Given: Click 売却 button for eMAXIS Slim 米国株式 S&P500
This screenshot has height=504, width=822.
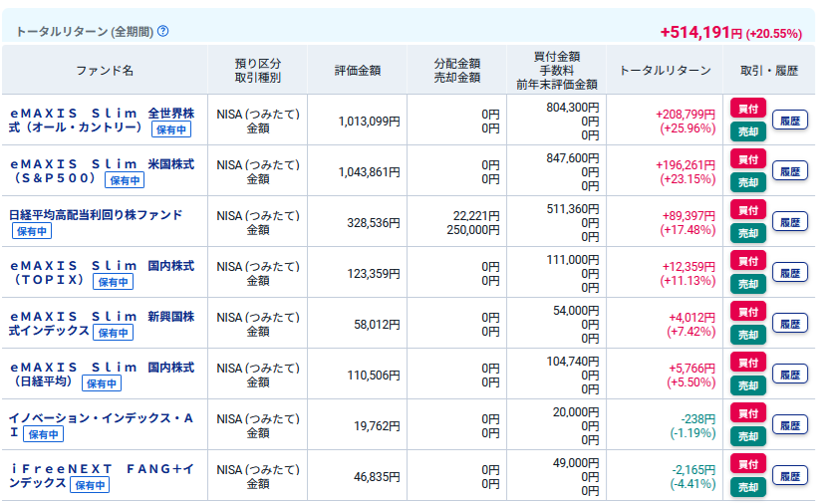Looking at the screenshot, I should 748,182.
